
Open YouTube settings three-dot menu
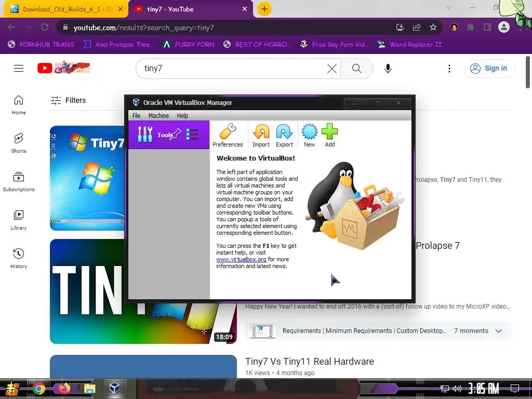(x=449, y=69)
